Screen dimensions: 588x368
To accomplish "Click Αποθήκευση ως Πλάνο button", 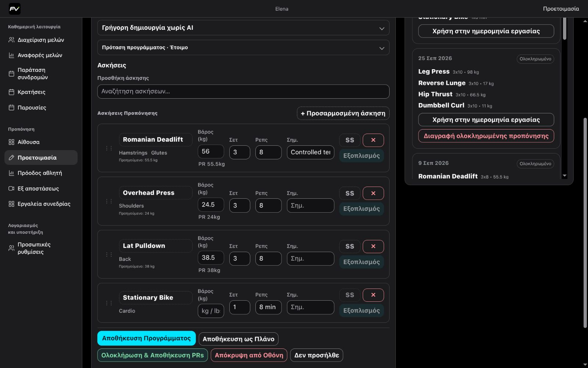I will point(239,339).
